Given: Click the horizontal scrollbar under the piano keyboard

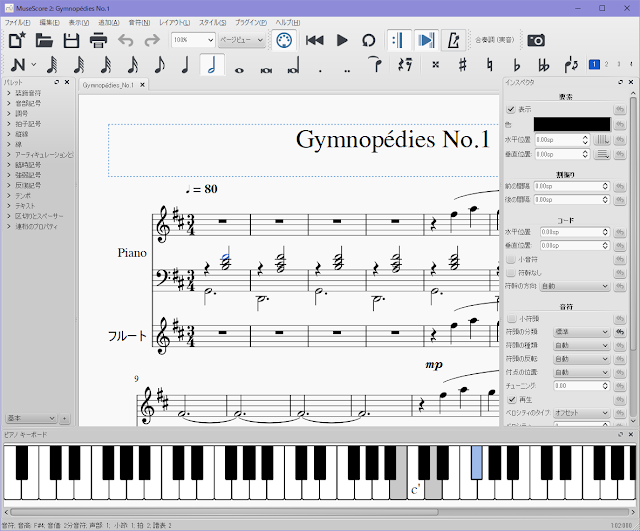Looking at the screenshot, I should (224, 511).
